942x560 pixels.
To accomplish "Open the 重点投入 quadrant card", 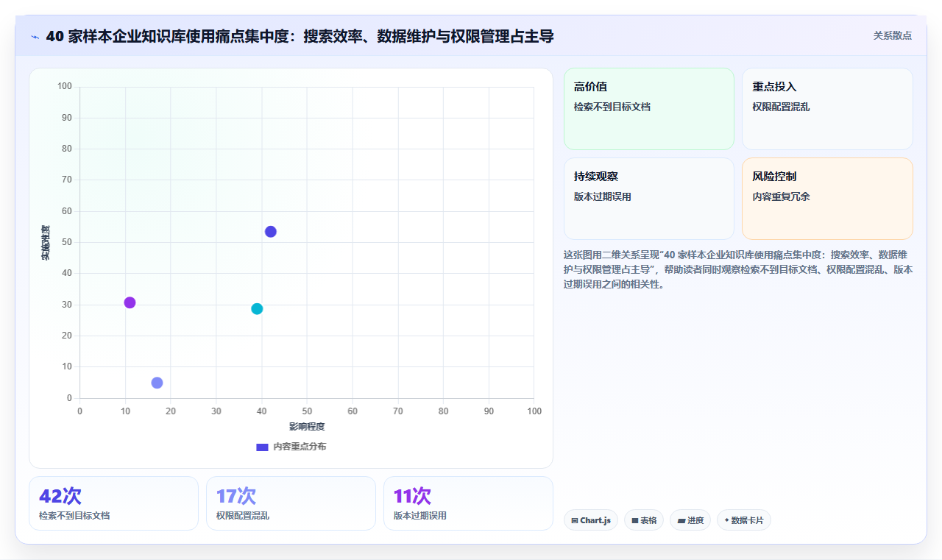I will [827, 109].
